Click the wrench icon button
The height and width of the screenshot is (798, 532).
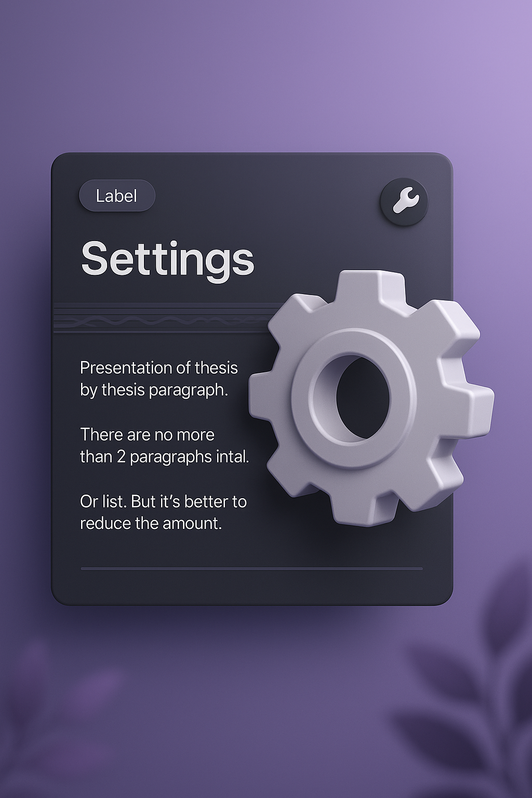tap(404, 202)
